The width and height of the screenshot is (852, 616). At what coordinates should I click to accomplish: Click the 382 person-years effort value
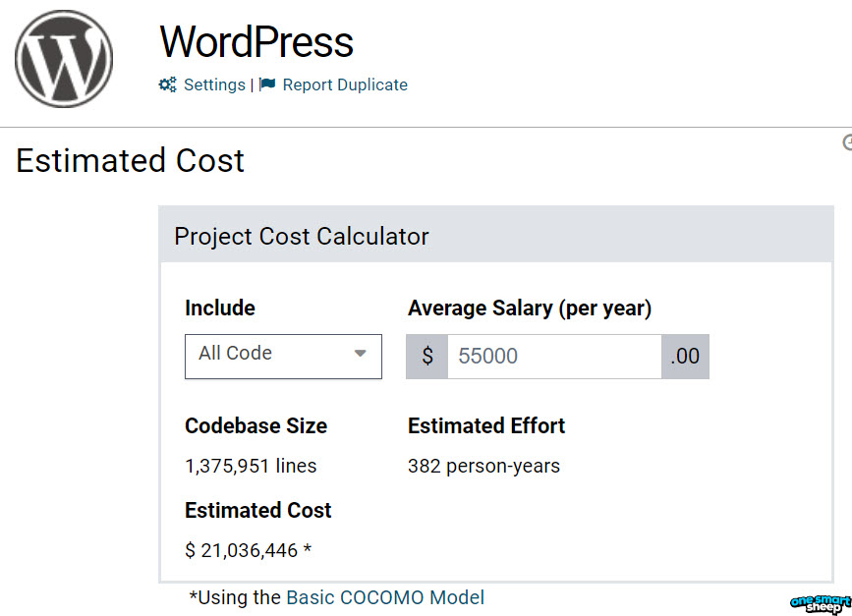tap(483, 466)
